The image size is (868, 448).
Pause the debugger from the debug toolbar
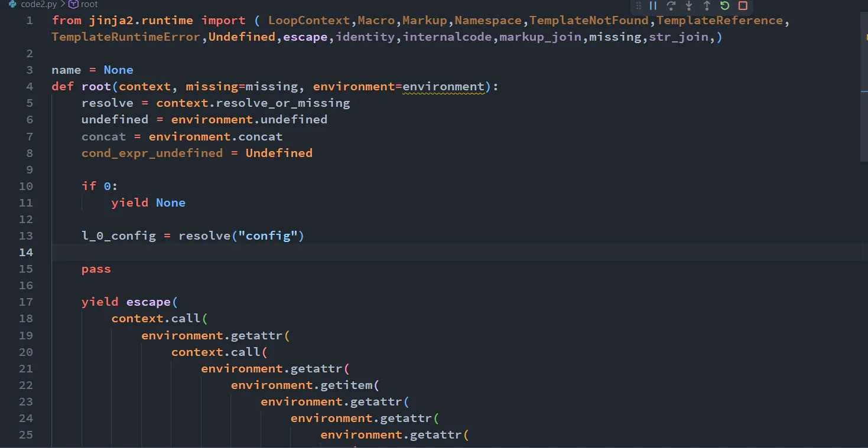653,6
